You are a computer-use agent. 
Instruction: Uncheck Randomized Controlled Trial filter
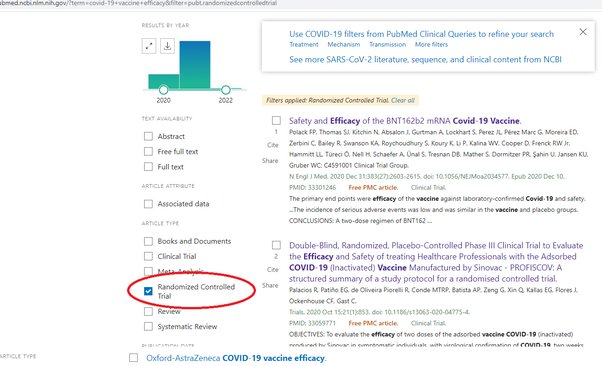click(x=148, y=291)
